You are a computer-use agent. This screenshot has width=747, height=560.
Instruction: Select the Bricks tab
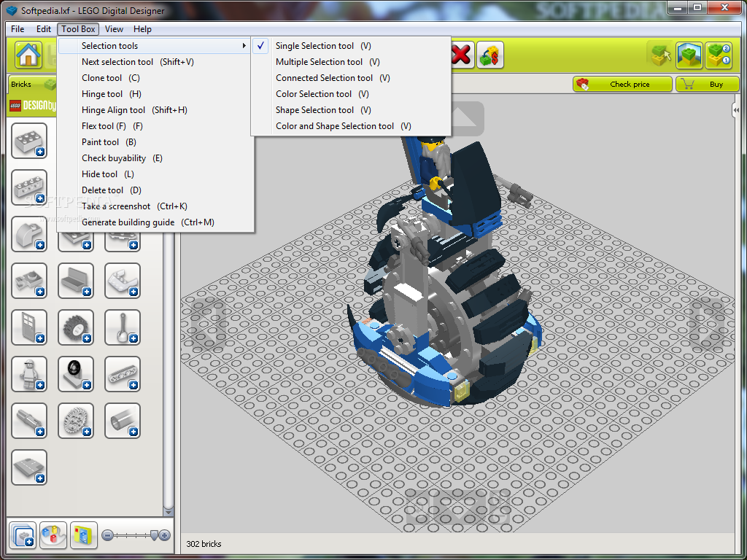pos(31,85)
